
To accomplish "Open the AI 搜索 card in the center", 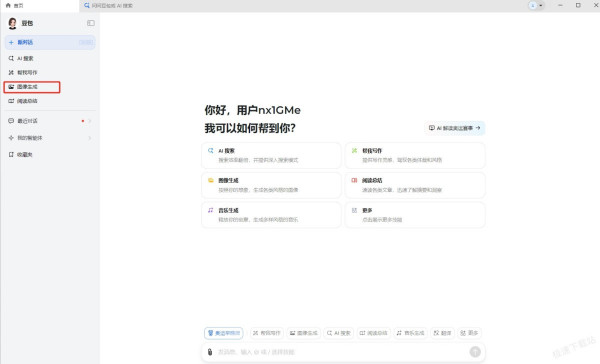I will tap(271, 155).
